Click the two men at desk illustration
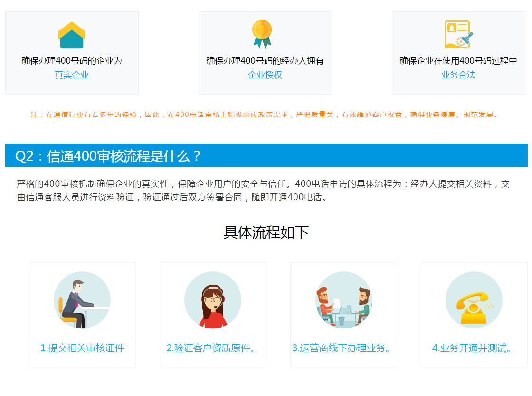532x396 pixels. 343,300
